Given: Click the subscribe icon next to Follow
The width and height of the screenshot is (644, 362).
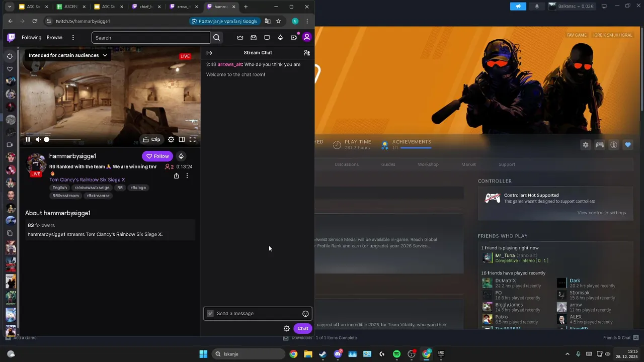Looking at the screenshot, I should pos(181,156).
